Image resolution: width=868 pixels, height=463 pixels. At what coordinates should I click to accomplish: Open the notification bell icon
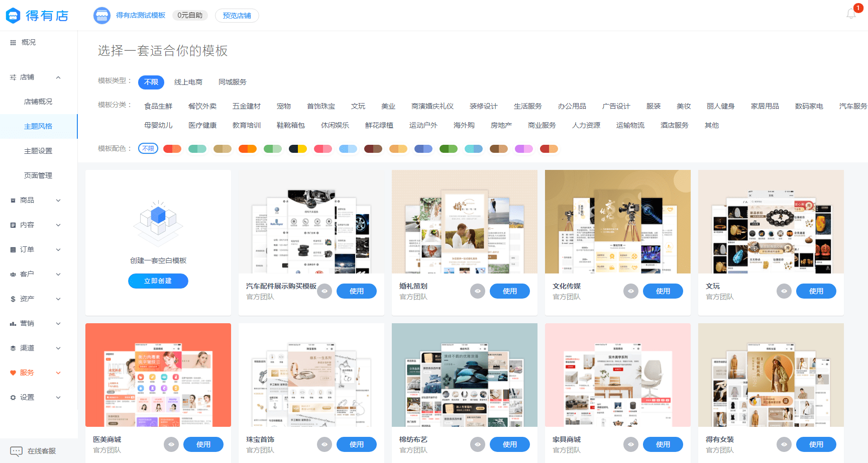(851, 14)
